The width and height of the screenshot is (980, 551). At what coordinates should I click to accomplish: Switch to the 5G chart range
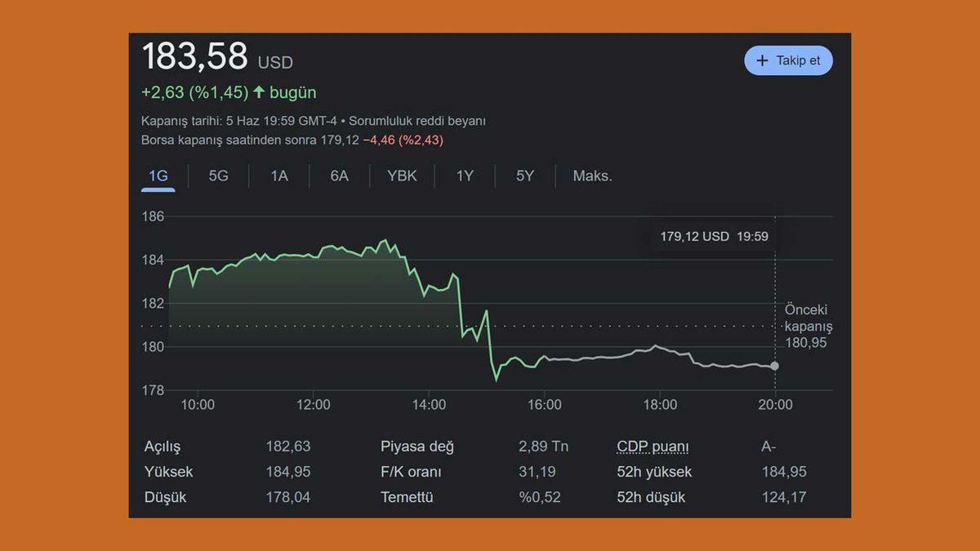[218, 176]
